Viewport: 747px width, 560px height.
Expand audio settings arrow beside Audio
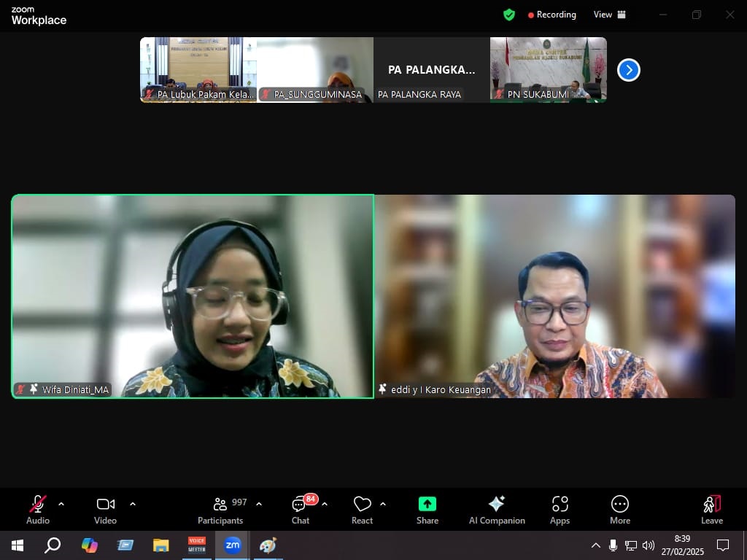(x=61, y=504)
